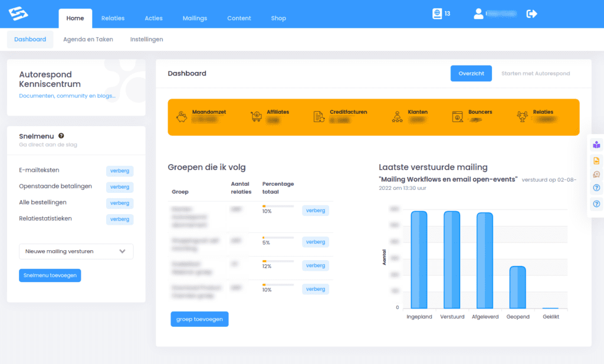Click the Creditfacturen document icon
The height and width of the screenshot is (364, 604).
(x=319, y=116)
